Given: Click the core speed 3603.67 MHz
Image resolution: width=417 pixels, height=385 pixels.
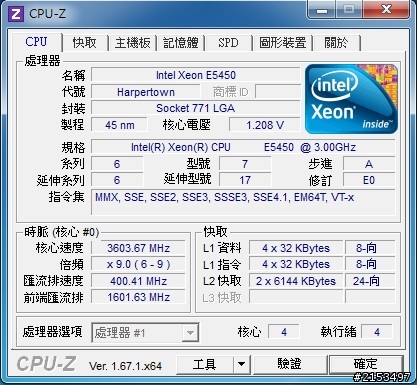Looking at the screenshot, I should 138,248.
